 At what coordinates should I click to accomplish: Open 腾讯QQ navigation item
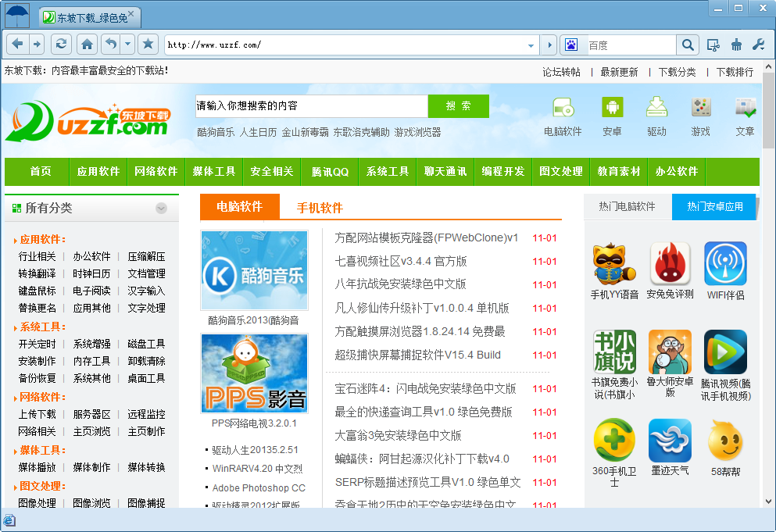(x=330, y=172)
